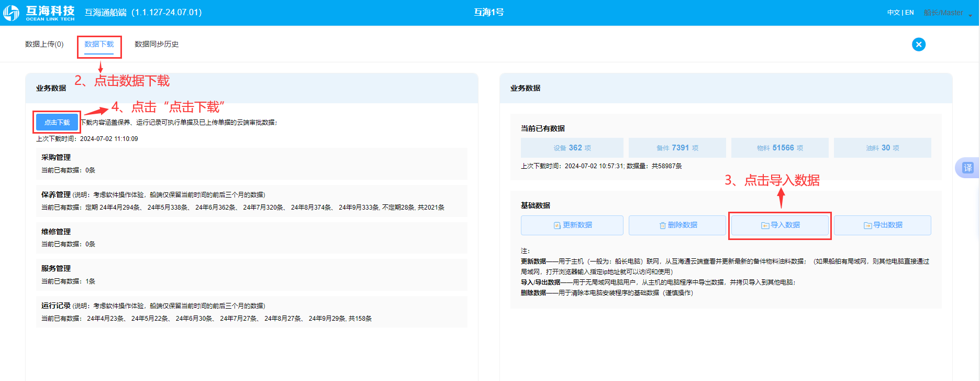The image size is (980, 381).
Task: Open the 数据上传(0) tab
Action: point(44,44)
